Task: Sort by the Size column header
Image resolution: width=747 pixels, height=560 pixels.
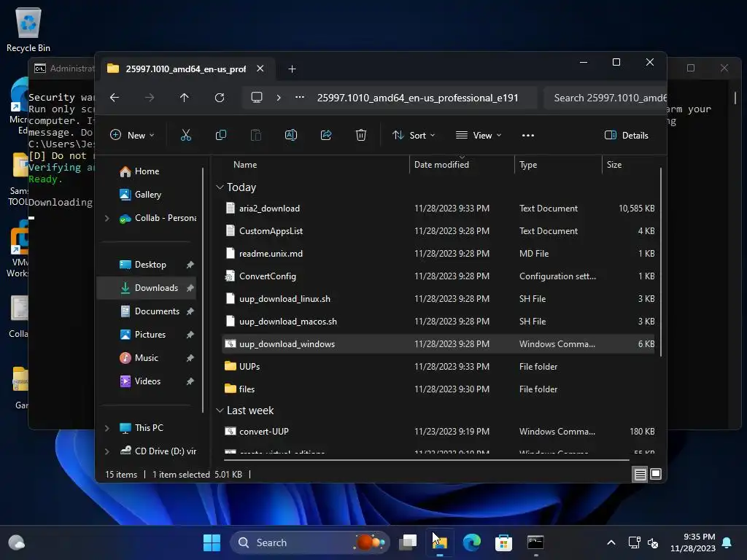Action: pyautogui.click(x=630, y=165)
